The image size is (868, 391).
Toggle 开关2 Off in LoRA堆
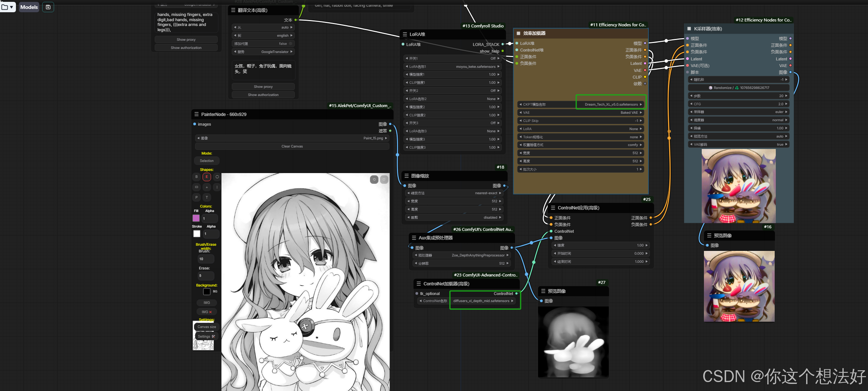pyautogui.click(x=453, y=90)
